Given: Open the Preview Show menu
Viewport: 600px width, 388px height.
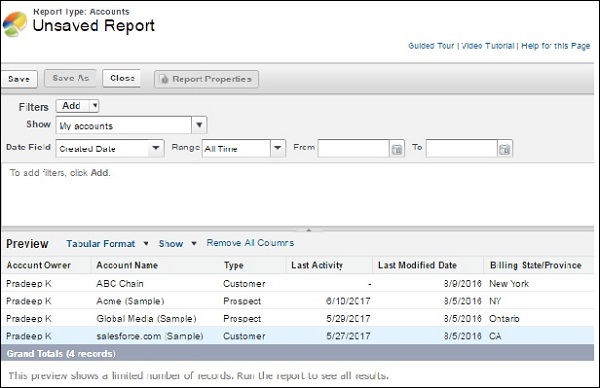Looking at the screenshot, I should [178, 244].
